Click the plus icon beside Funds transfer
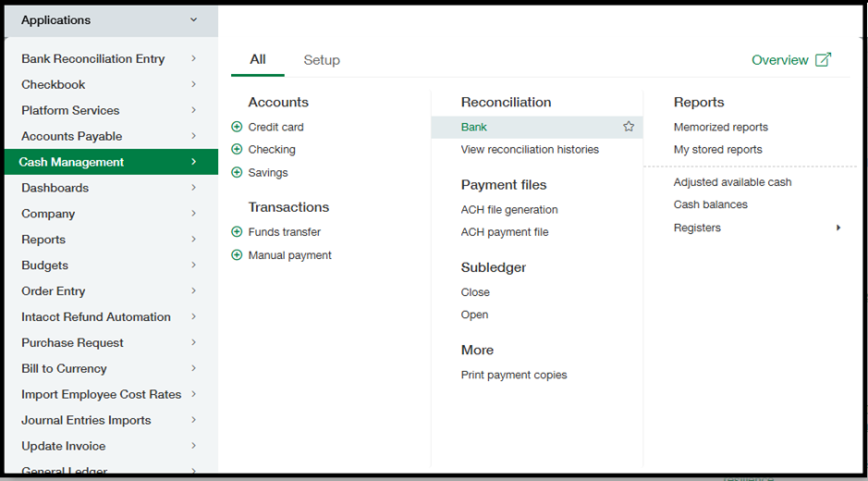 (237, 232)
